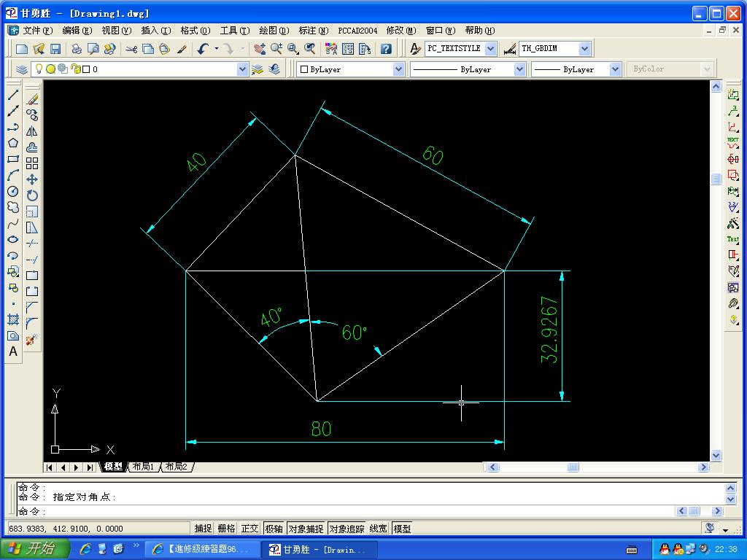Select the Circle tool

point(13,192)
